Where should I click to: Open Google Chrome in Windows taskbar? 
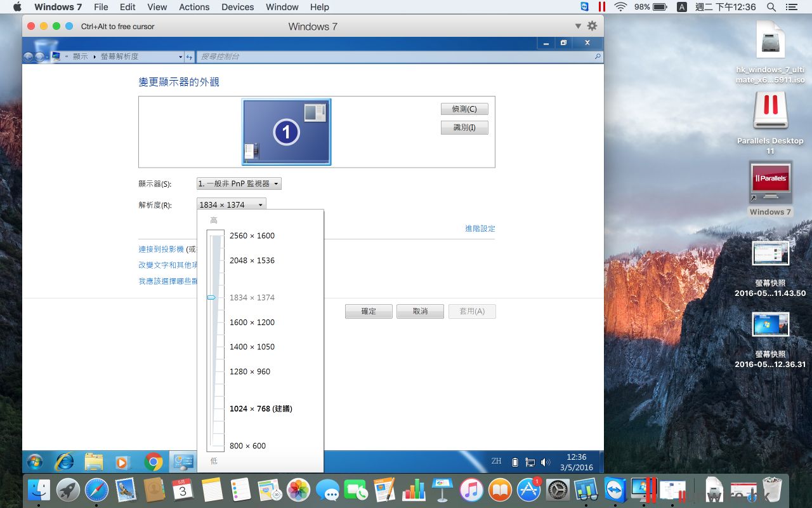pos(153,462)
